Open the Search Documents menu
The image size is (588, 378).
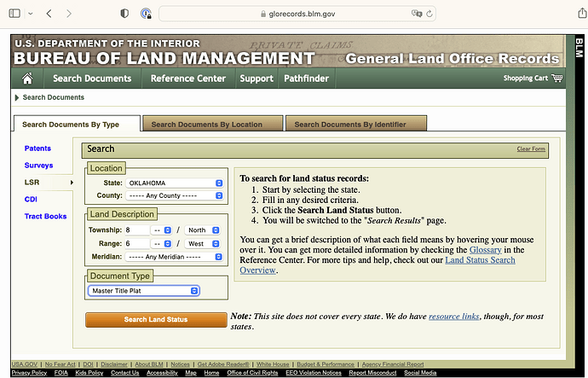tap(92, 79)
